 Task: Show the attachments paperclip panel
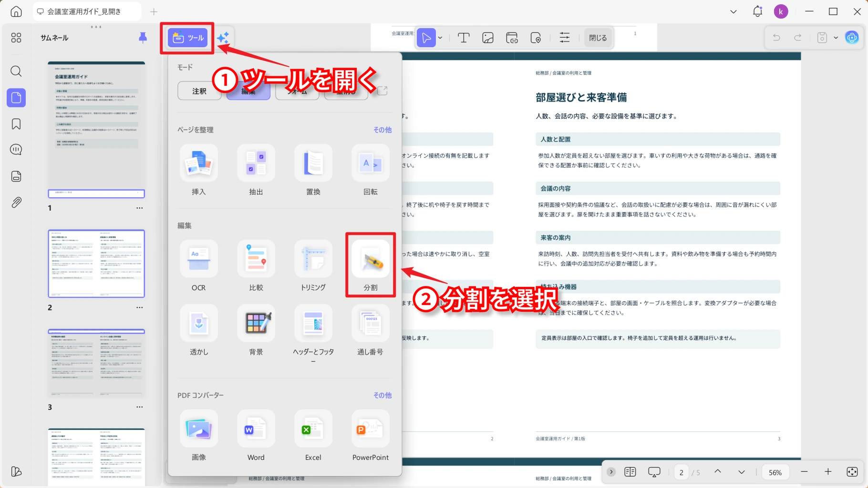click(16, 203)
